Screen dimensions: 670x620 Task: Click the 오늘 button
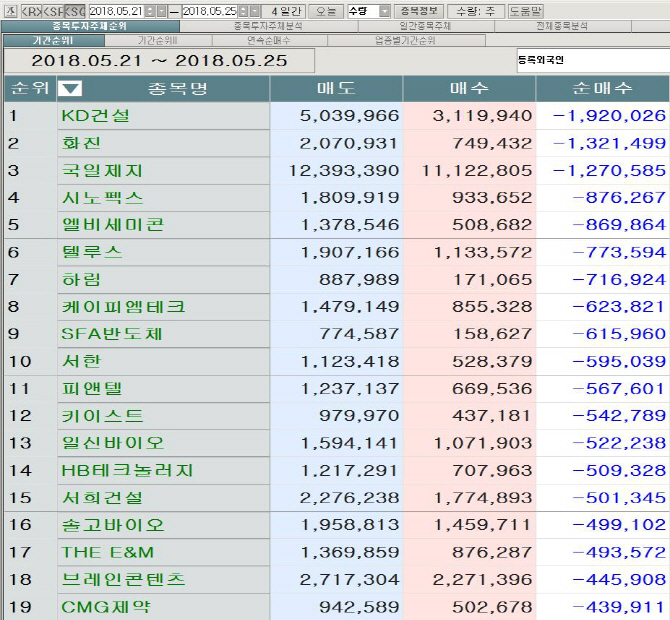[x=326, y=11]
